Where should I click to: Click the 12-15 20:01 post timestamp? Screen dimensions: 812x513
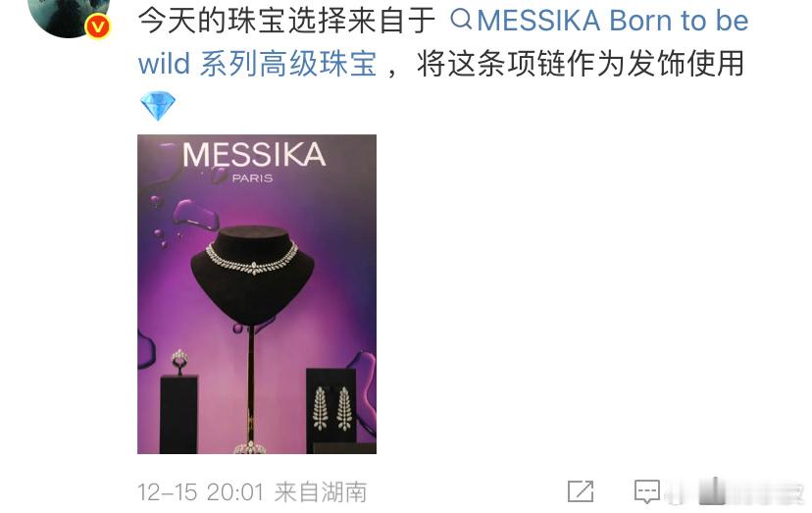pos(201,491)
